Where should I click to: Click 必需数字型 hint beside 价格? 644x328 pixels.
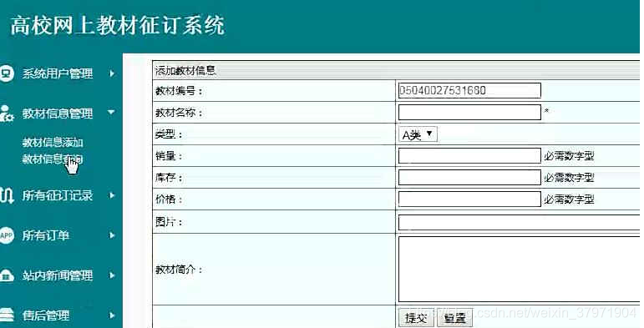click(x=569, y=199)
